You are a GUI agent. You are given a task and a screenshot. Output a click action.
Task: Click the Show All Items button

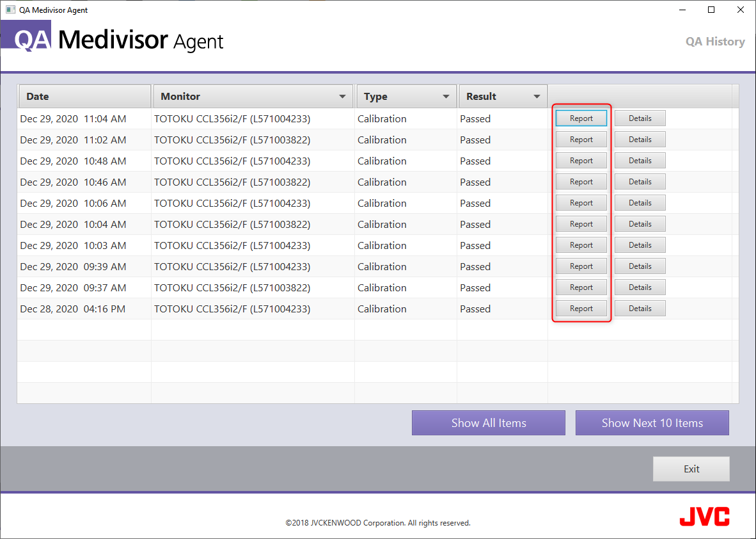tap(489, 422)
